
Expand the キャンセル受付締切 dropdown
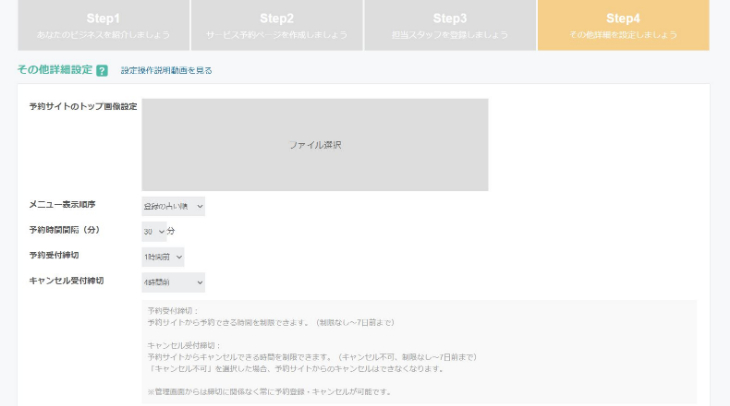(x=173, y=282)
